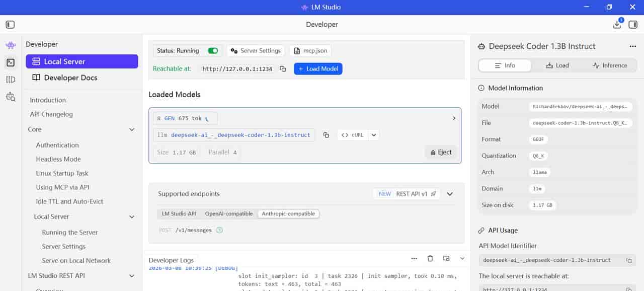
Task: Collapse the Supported endpoints section
Action: pos(450,194)
